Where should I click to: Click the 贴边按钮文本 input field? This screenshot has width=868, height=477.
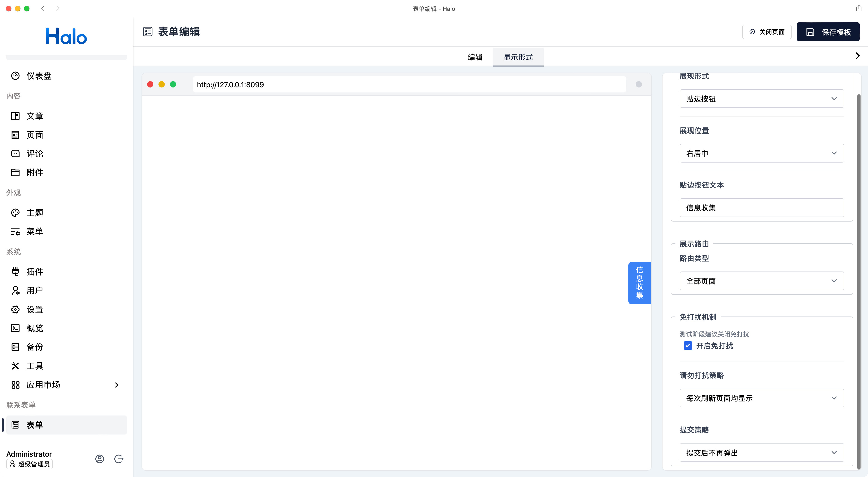pyautogui.click(x=762, y=208)
